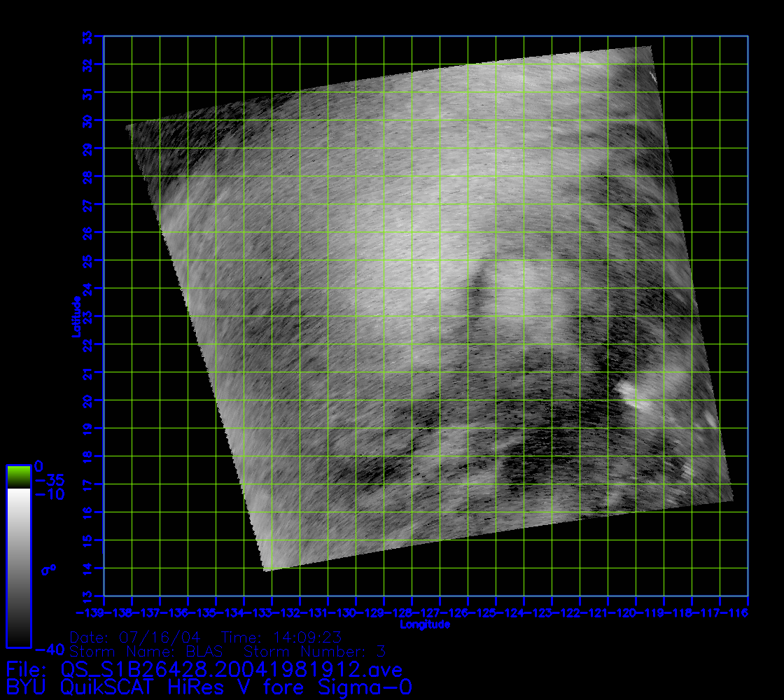Select the sigma-naught symbol next to the color bar
Image resolution: width=784 pixels, height=700 pixels.
click(48, 569)
